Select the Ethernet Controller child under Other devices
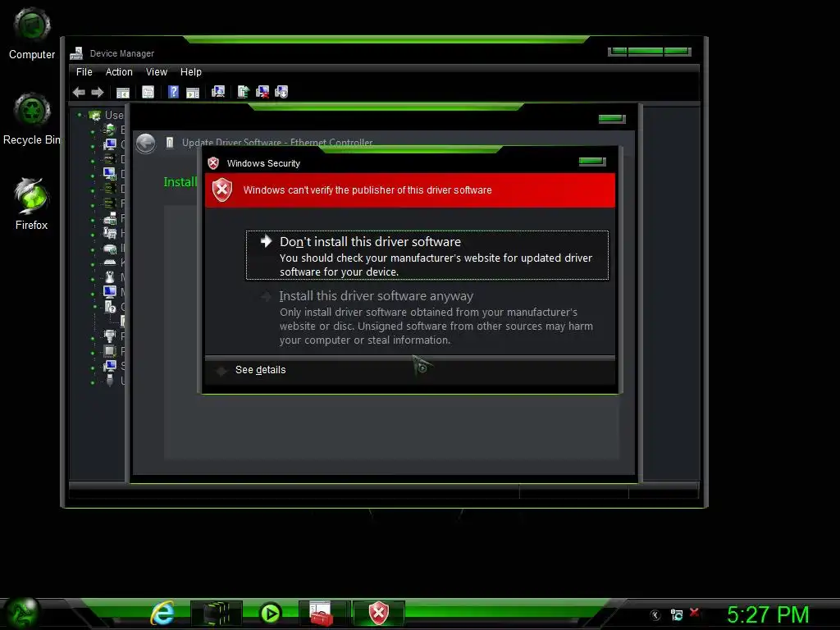Viewport: 840px width, 630px height. coord(122,322)
